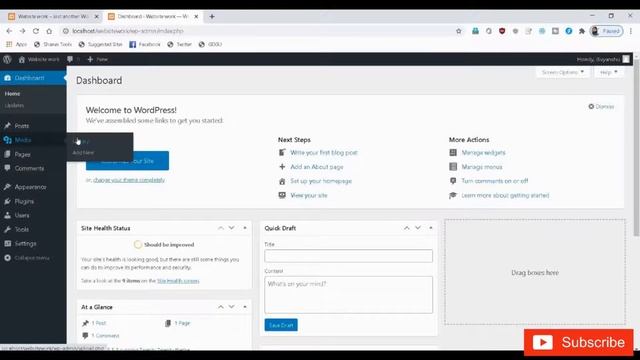Click the Collapse menu arrow icon
Viewport: 640px width, 360px height.
point(7,258)
